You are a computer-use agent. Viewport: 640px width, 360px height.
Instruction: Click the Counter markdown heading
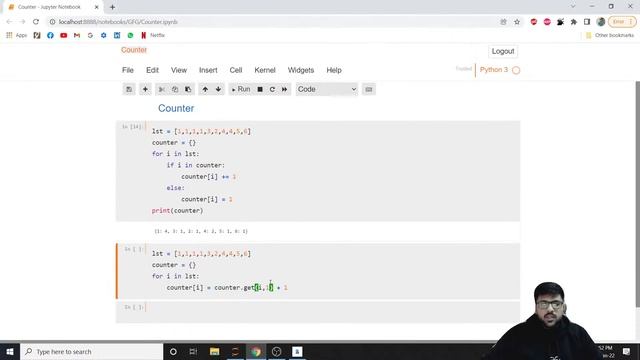click(x=176, y=108)
